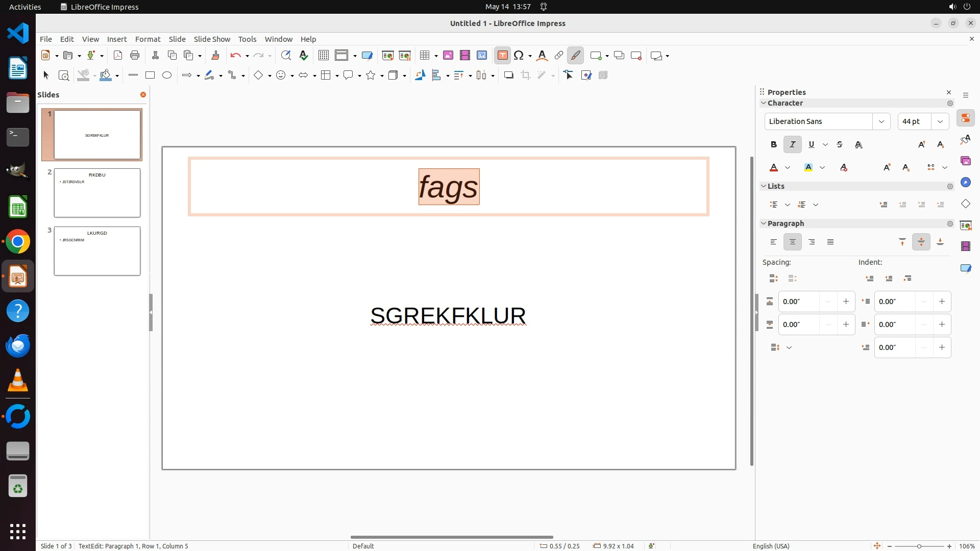
Task: Click the Insert Special Character omega icon
Action: 519,56
